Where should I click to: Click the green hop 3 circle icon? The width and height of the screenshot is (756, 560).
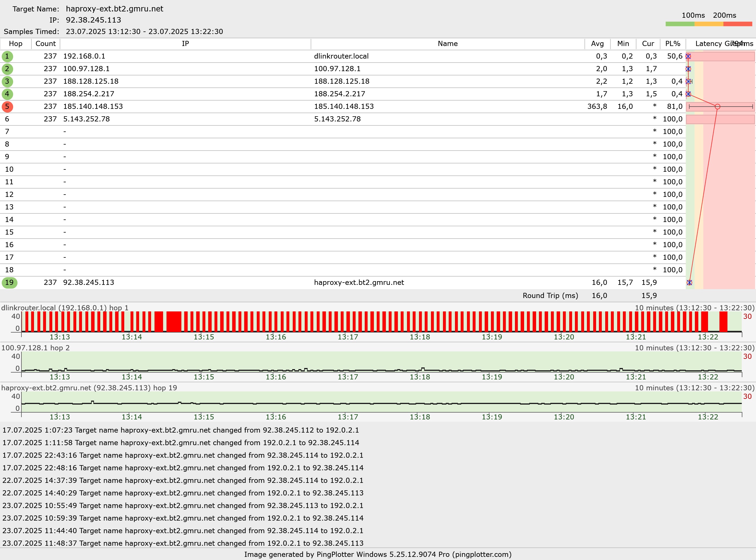click(x=7, y=81)
